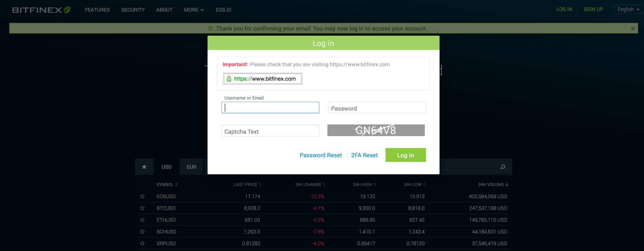Favorite the EOSUSD pair star
Image resolution: width=644 pixels, height=251 pixels.
[x=142, y=196]
